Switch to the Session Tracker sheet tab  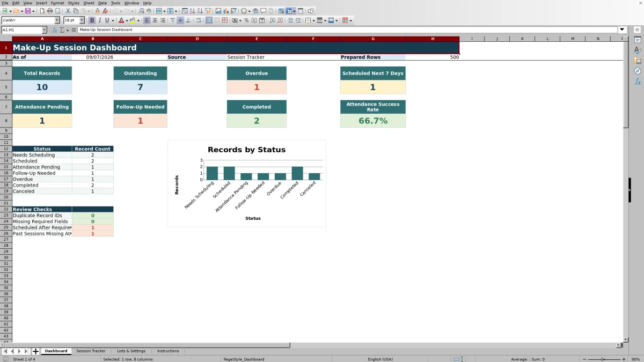(91, 351)
